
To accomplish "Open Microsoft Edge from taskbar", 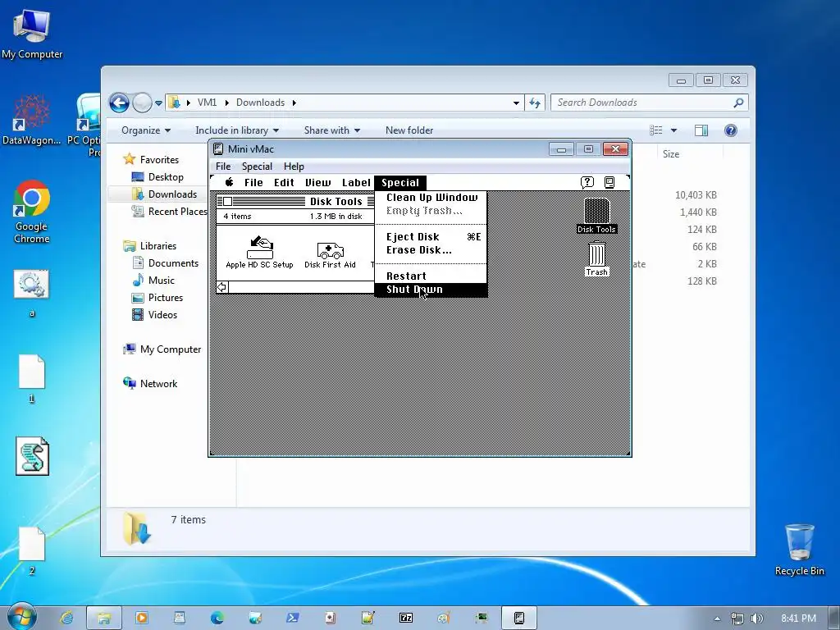I will (x=217, y=618).
